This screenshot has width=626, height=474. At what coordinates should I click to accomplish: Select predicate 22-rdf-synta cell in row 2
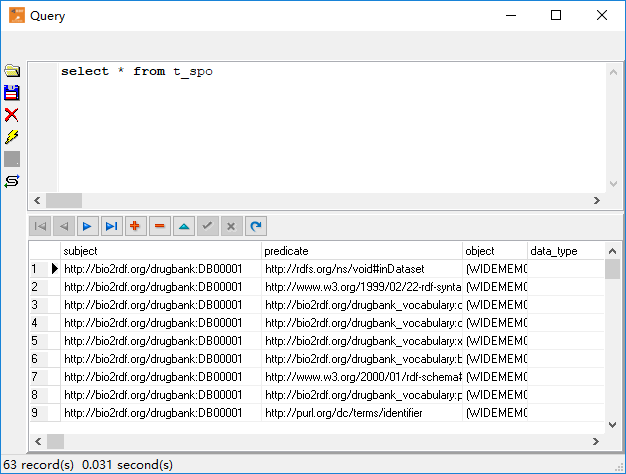[362, 287]
